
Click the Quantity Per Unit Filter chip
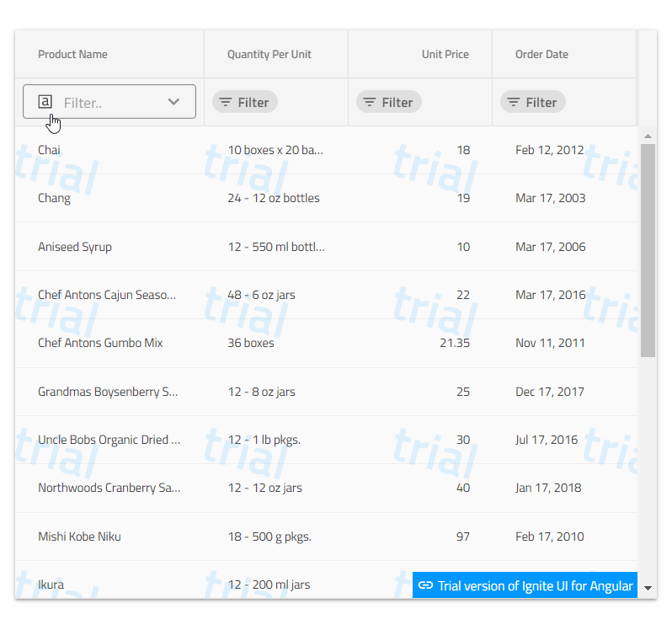click(244, 102)
